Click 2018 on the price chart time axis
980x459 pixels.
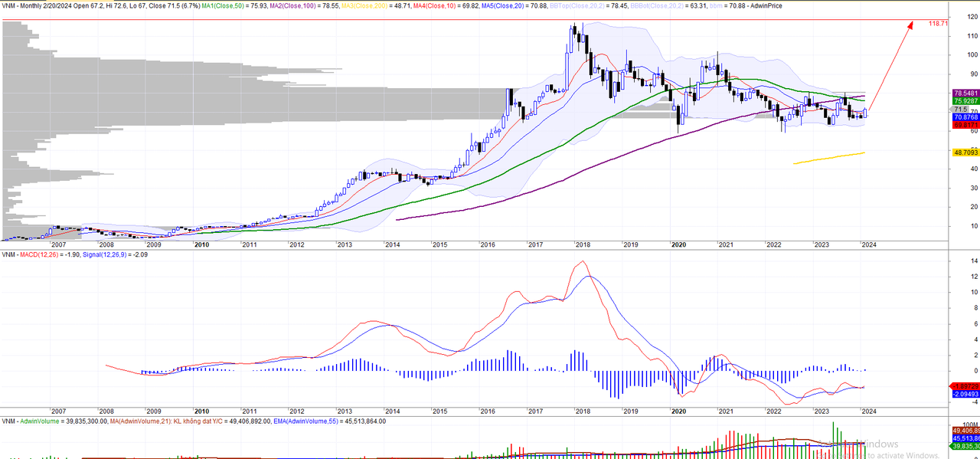(x=583, y=245)
